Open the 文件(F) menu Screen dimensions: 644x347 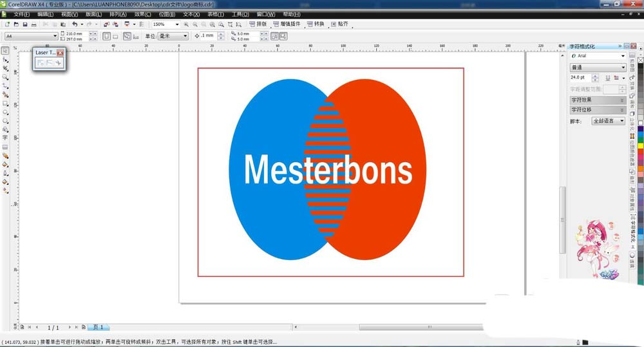[x=22, y=14]
